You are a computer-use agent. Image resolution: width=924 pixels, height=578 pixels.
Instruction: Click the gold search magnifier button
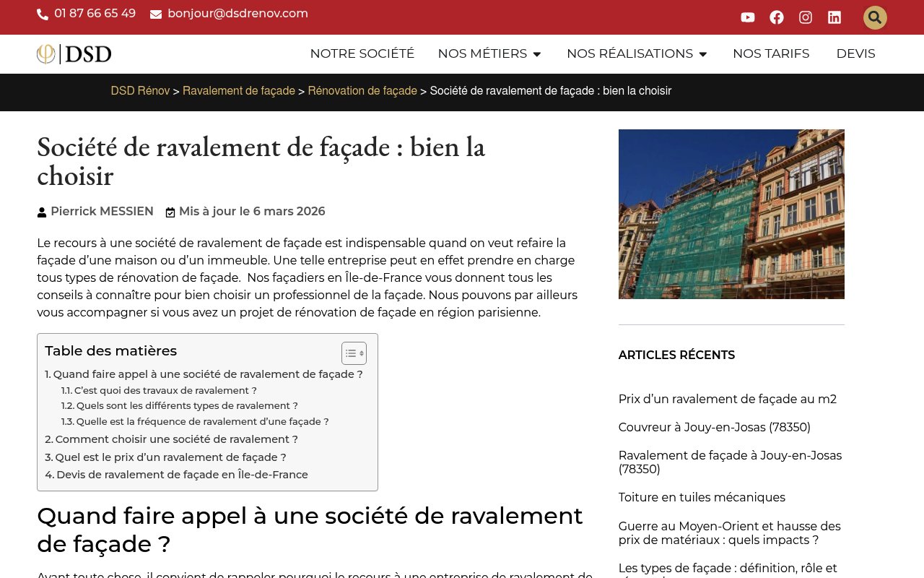point(875,17)
